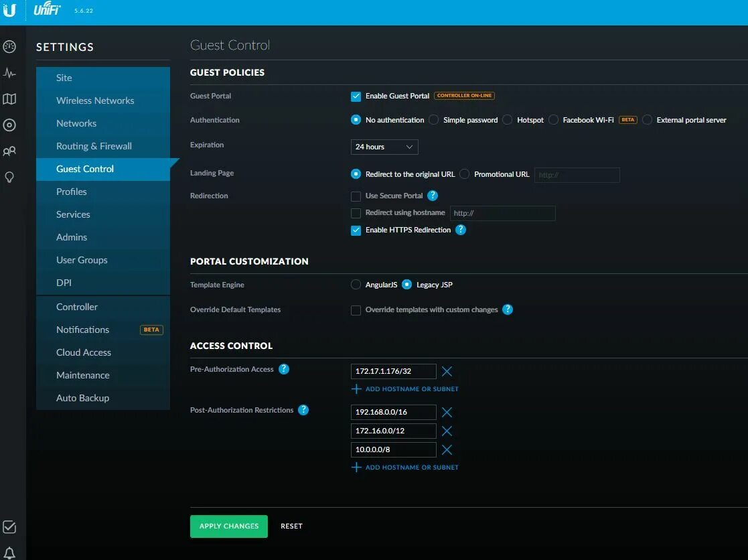The image size is (748, 560).
Task: Open the Clients people icon
Action: click(9, 151)
